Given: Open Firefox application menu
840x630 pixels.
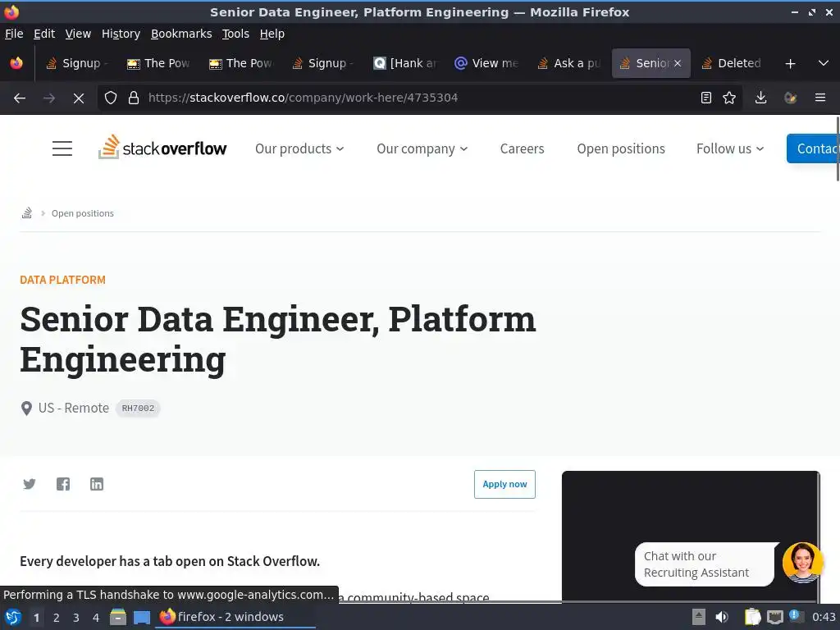Looking at the screenshot, I should [820, 98].
